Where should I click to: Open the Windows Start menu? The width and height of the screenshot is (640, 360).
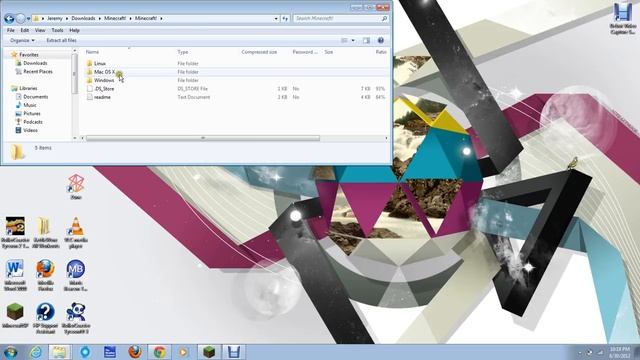tap(10, 352)
